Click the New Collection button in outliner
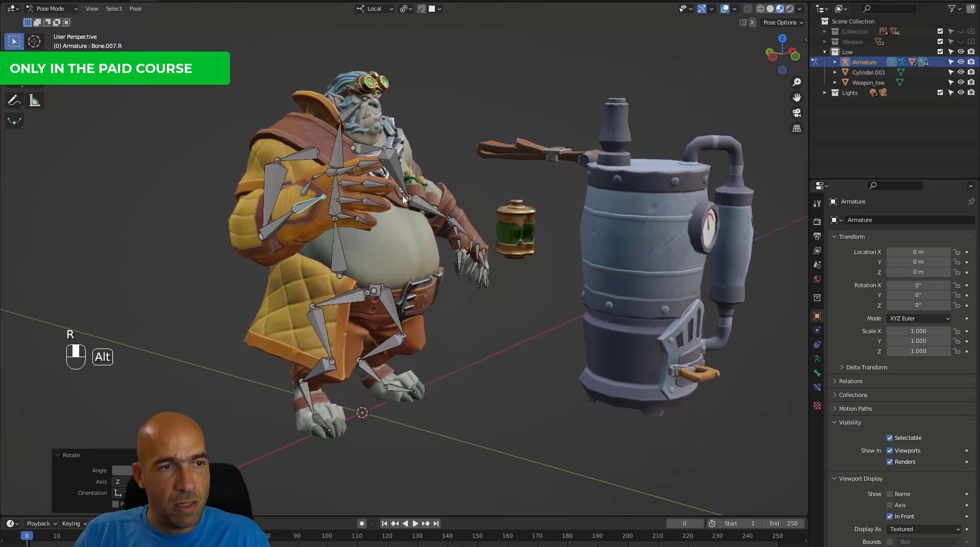The image size is (980, 547). tap(971, 9)
